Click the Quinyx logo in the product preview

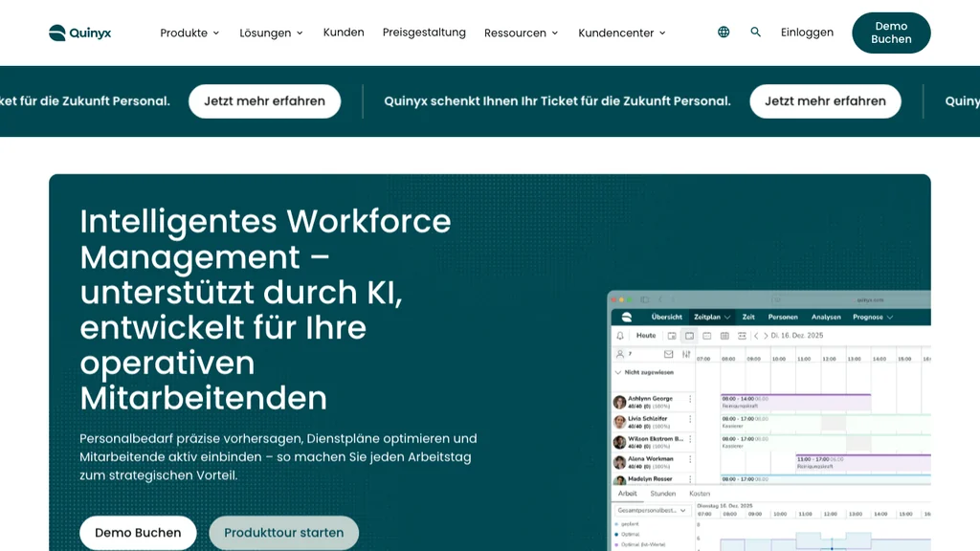pos(627,318)
